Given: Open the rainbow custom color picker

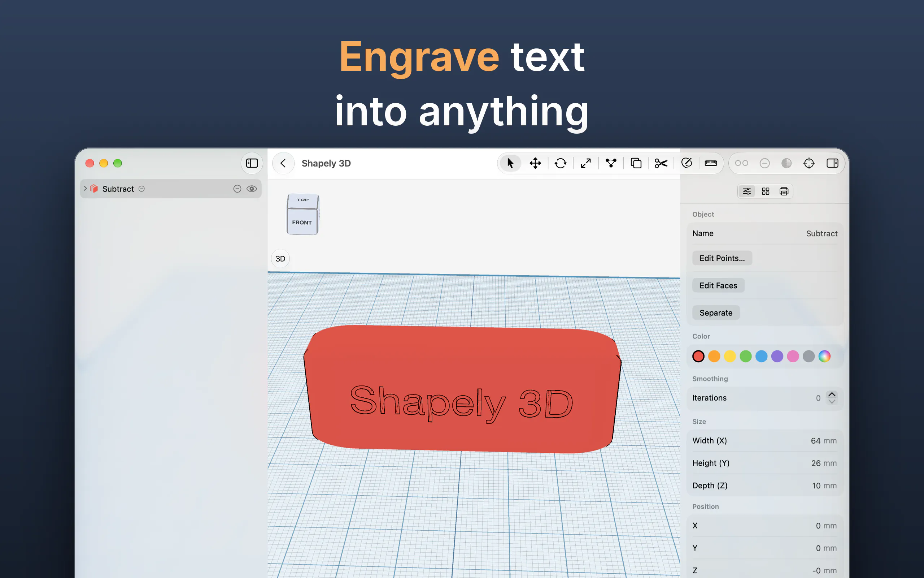Looking at the screenshot, I should pyautogui.click(x=824, y=356).
